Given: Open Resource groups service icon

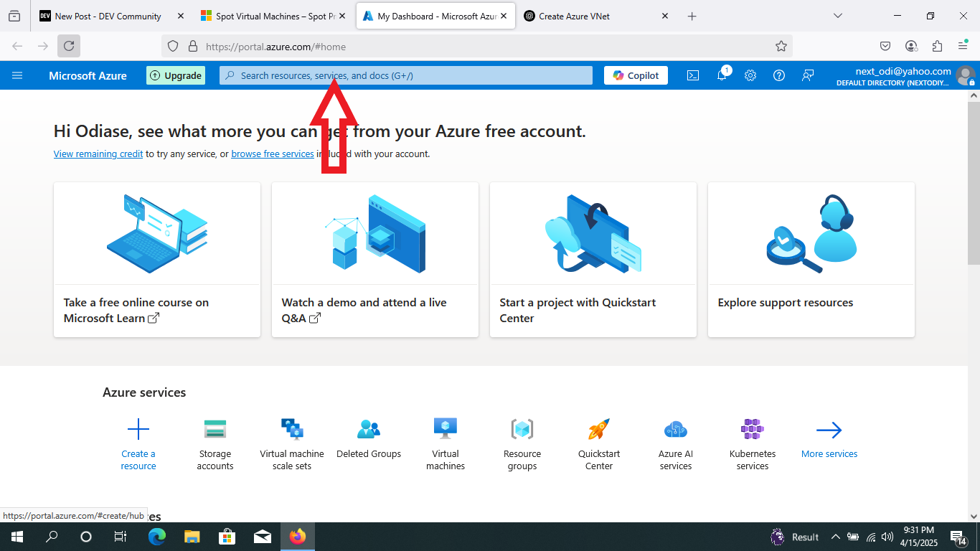Looking at the screenshot, I should click(522, 429).
